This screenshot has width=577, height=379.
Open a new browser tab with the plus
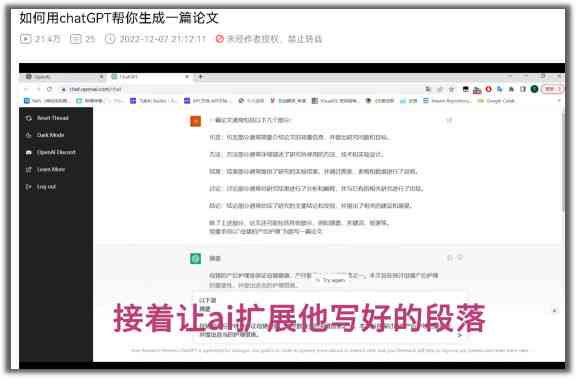tap(201, 77)
